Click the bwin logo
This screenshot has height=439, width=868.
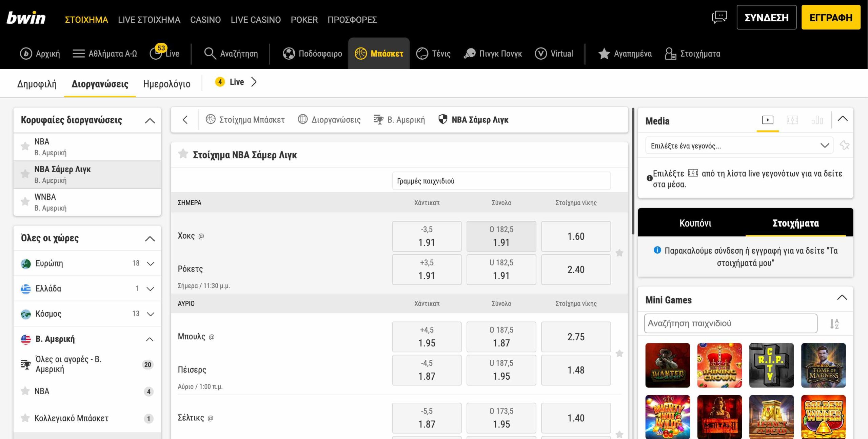tap(26, 18)
